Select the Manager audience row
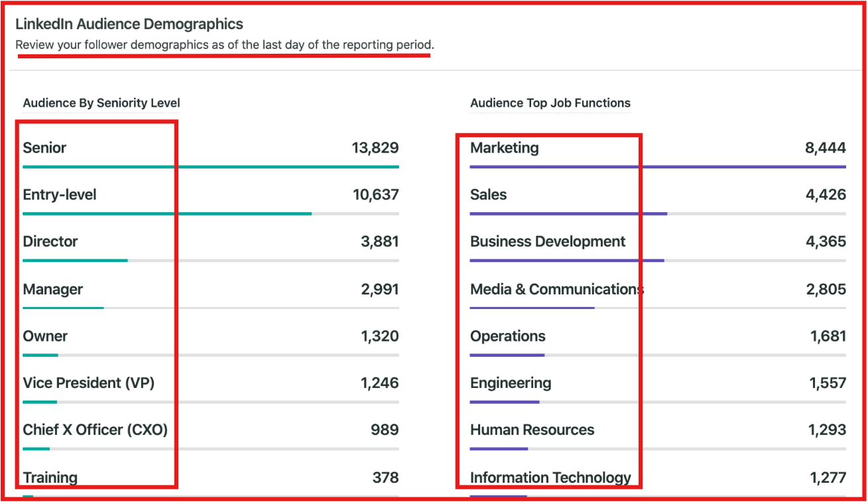This screenshot has height=504, width=868. pyautogui.click(x=53, y=289)
